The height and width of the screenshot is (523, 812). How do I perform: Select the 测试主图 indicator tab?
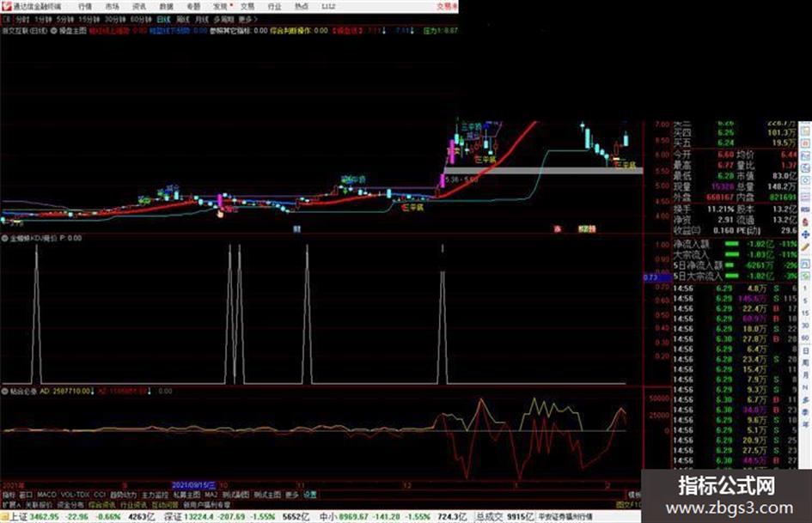(267, 495)
